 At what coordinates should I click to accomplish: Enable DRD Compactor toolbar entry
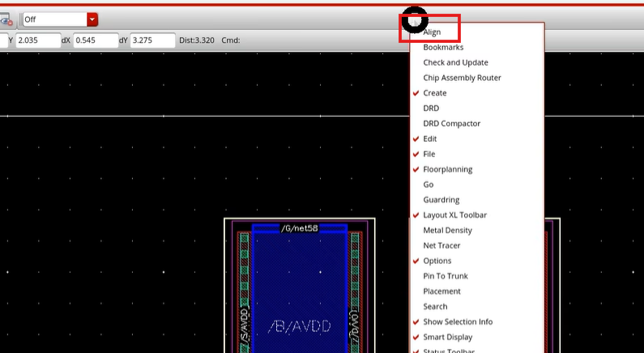[477, 123]
